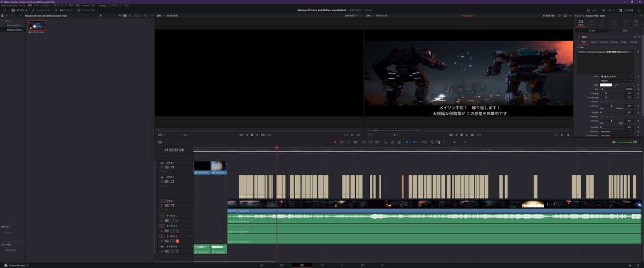Jump to first frame in timeline viewer
The height and width of the screenshot is (268, 644).
click(450, 135)
